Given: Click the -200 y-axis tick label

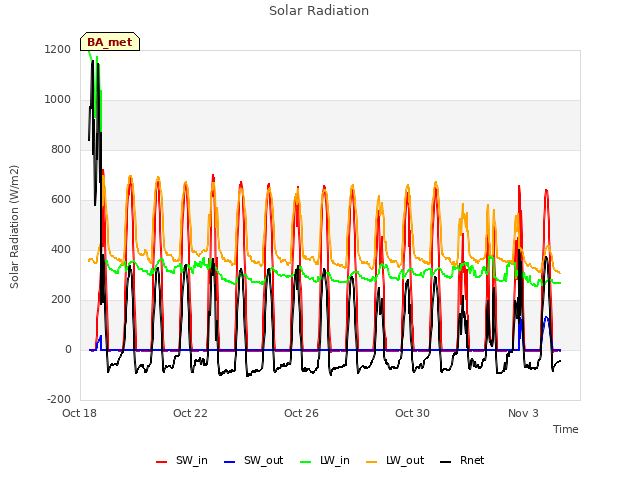Looking at the screenshot, I should point(59,399).
